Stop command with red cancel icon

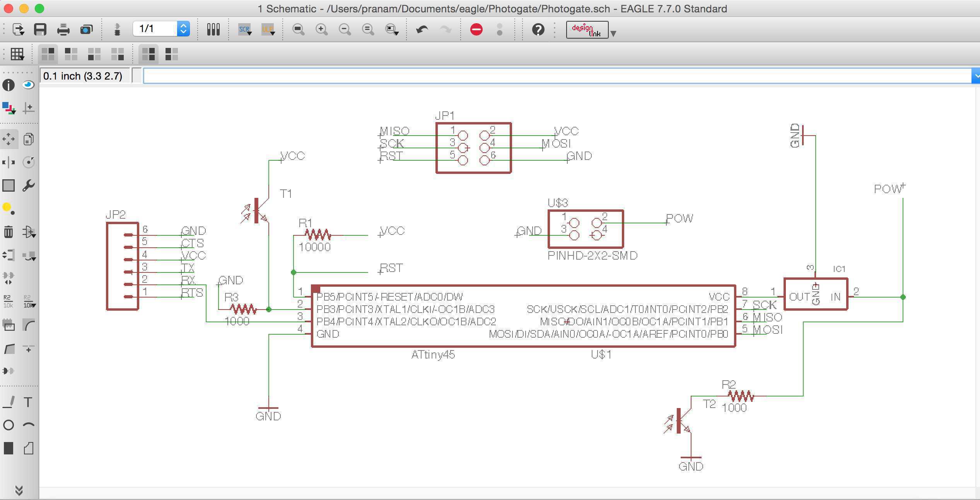click(476, 29)
